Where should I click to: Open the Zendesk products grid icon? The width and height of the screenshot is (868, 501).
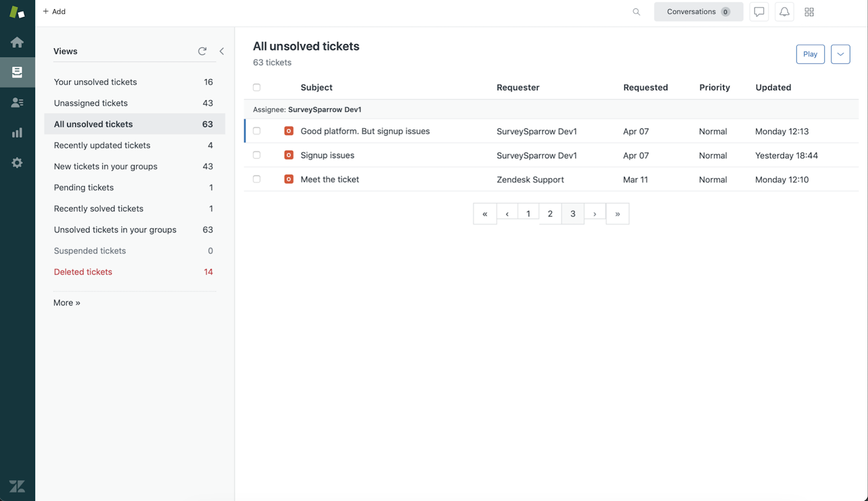pos(809,12)
